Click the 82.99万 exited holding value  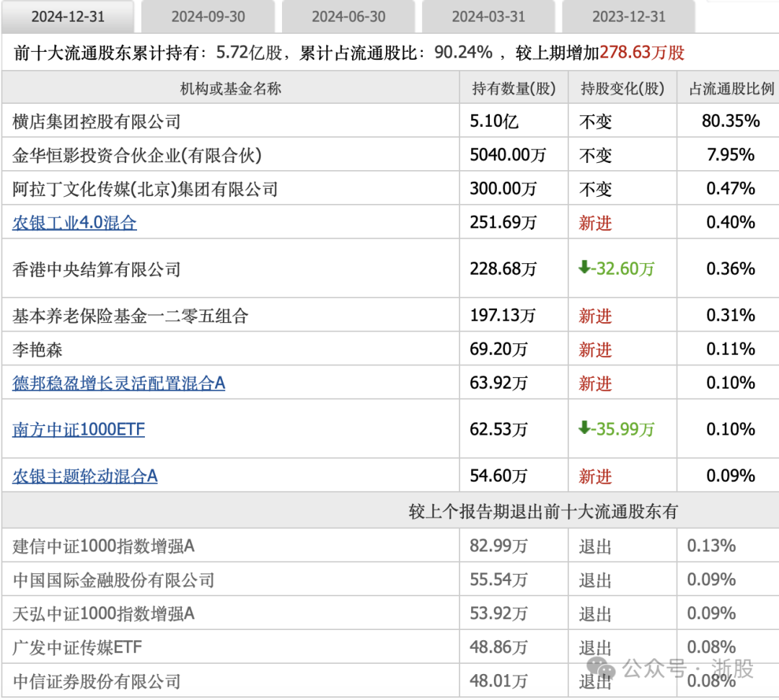click(498, 546)
